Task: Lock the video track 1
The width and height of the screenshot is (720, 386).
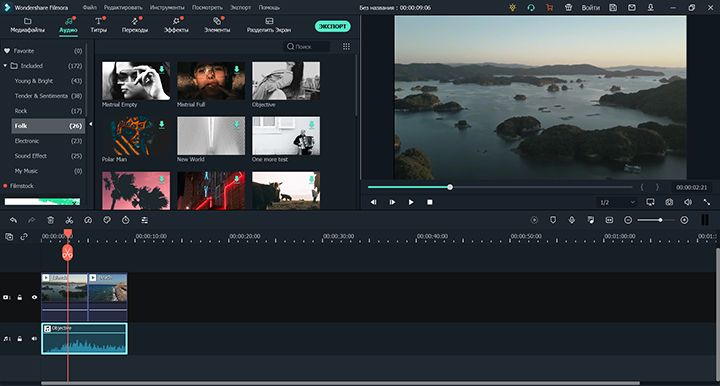Action: coord(20,297)
